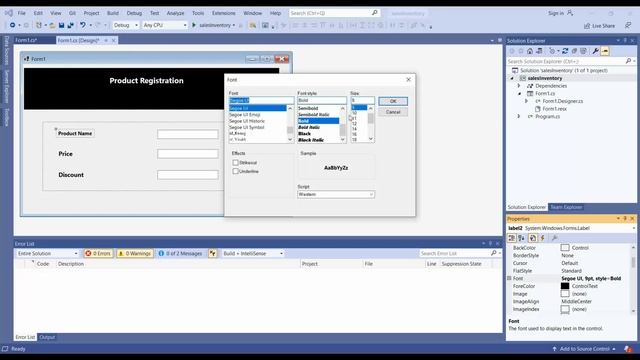This screenshot has height=360, width=640.
Task: Open the wrench Properties icon in Solution Explorer
Action: (596, 51)
